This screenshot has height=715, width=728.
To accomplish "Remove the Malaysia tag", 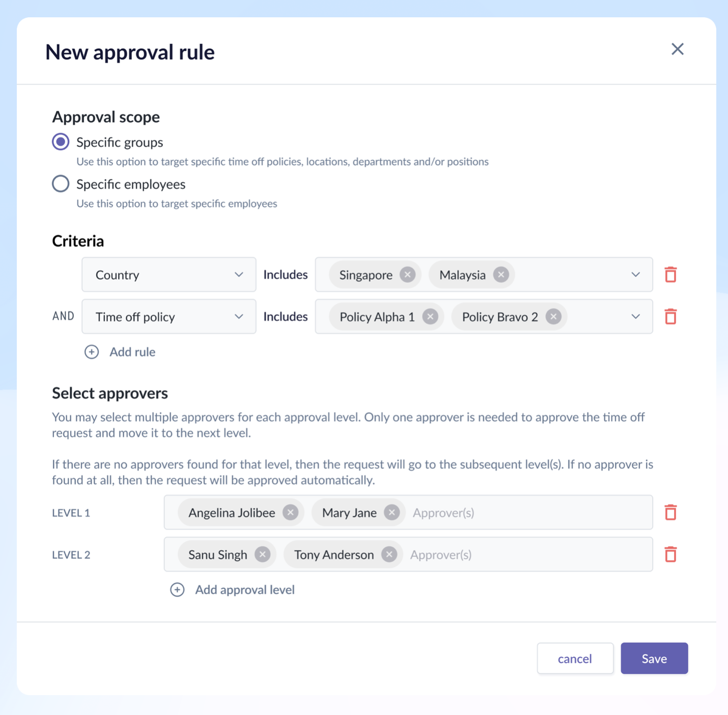I will [501, 274].
